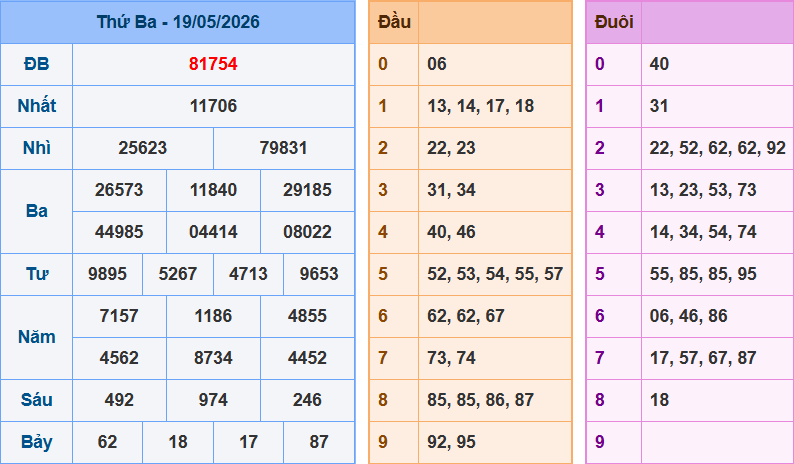This screenshot has height=464, width=794.
Task: Click the Đầu column header
Action: 394,22
